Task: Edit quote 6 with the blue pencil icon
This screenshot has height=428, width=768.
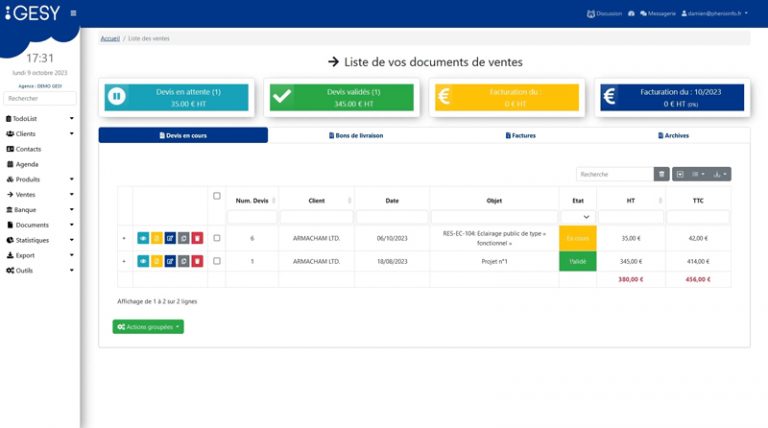Action: tap(169, 238)
